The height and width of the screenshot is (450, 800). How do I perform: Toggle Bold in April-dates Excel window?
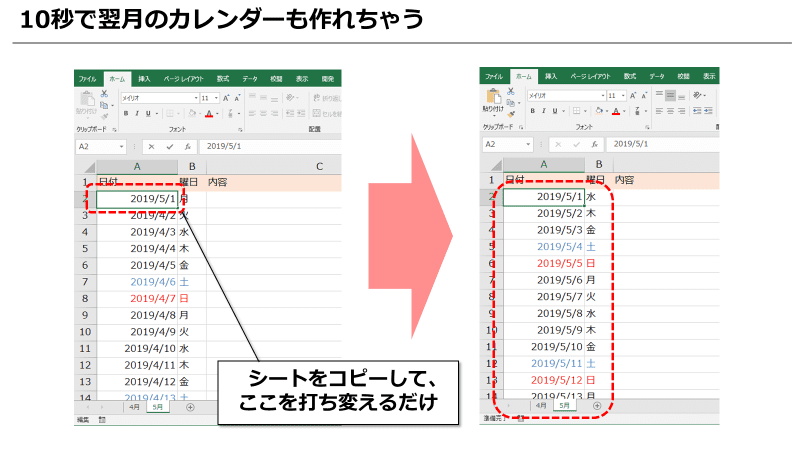(x=126, y=113)
